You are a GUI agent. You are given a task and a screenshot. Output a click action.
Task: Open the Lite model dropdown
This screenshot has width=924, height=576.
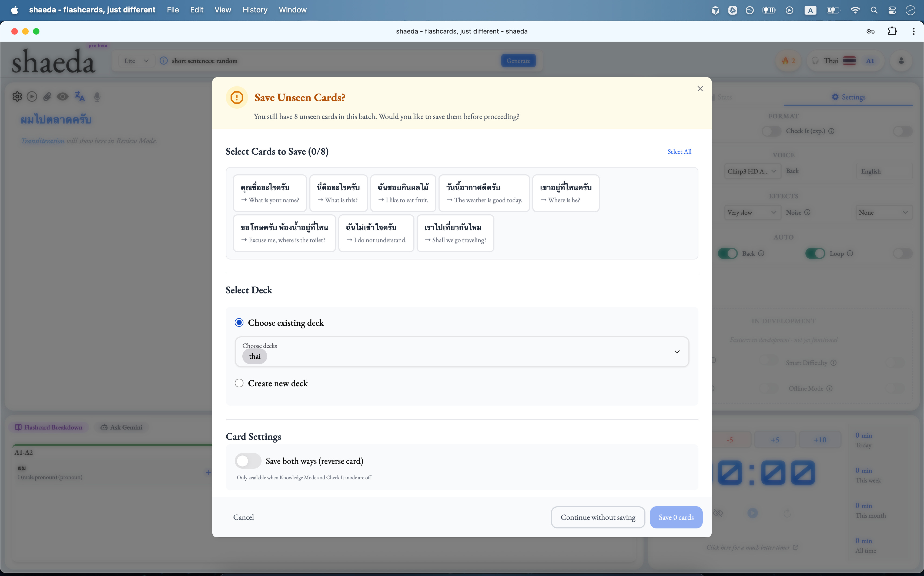136,61
